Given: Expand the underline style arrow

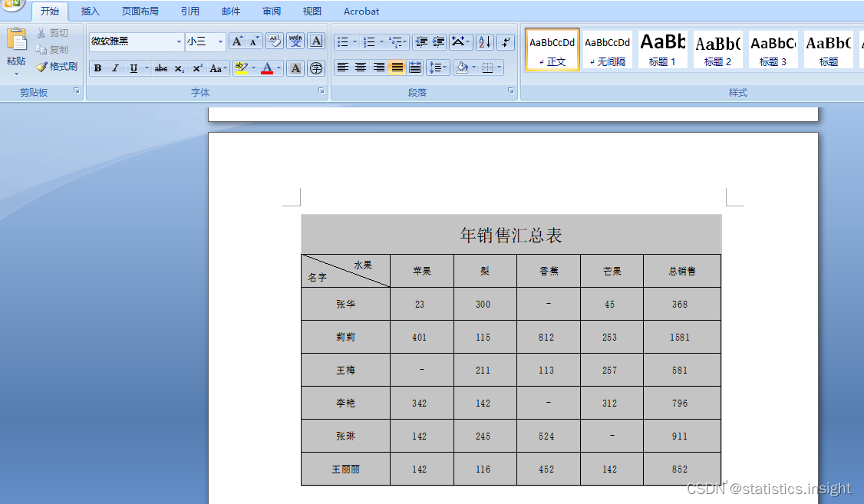Looking at the screenshot, I should 147,68.
